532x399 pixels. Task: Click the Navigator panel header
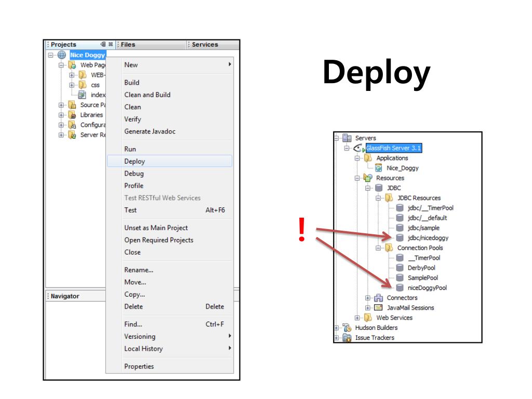(76, 296)
